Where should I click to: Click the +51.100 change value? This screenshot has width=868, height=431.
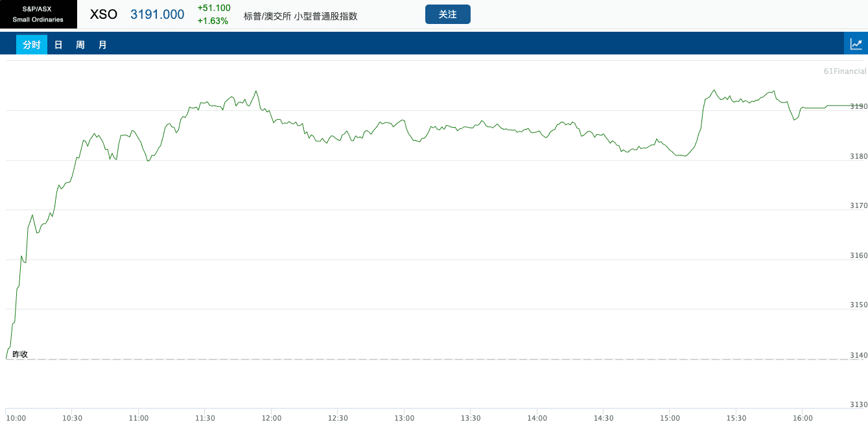214,8
